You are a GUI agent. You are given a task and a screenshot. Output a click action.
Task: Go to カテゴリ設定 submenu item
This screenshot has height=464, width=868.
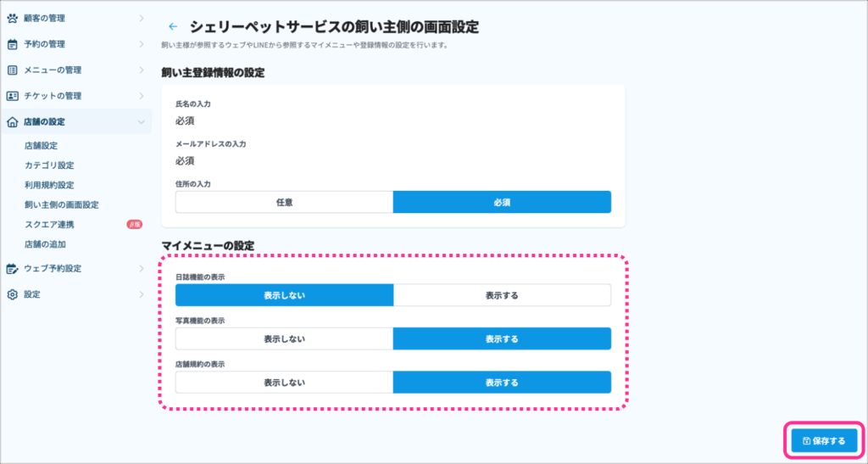click(x=49, y=165)
